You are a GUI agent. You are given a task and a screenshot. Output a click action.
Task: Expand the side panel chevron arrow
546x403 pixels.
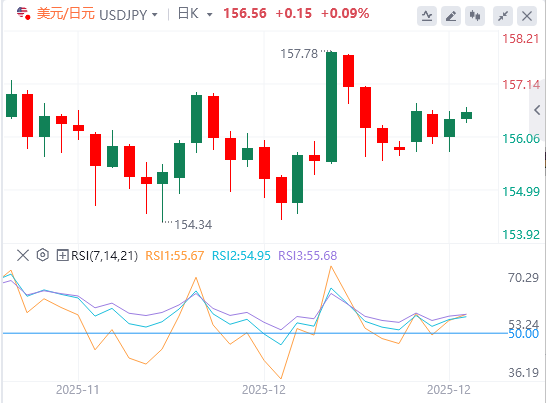tap(537, 110)
